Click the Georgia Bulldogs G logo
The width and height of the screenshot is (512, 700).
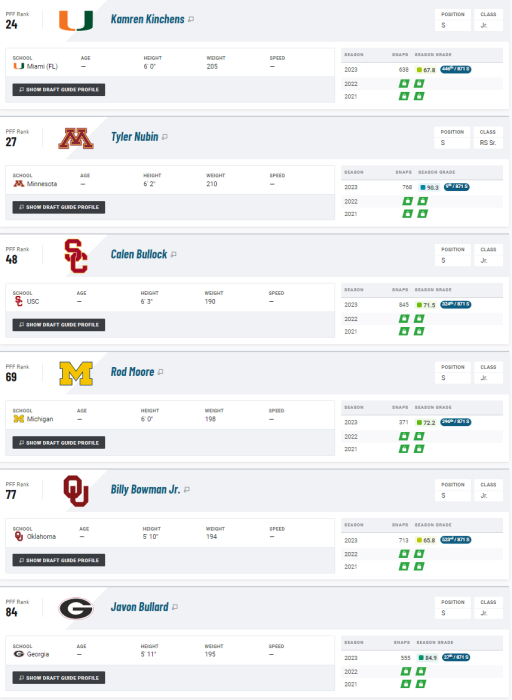coord(76,608)
